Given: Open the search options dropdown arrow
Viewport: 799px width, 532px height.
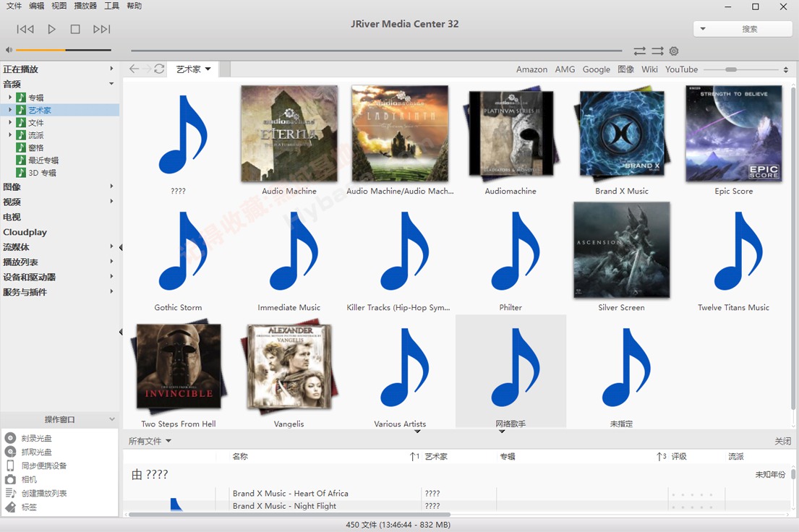Looking at the screenshot, I should pos(703,29).
